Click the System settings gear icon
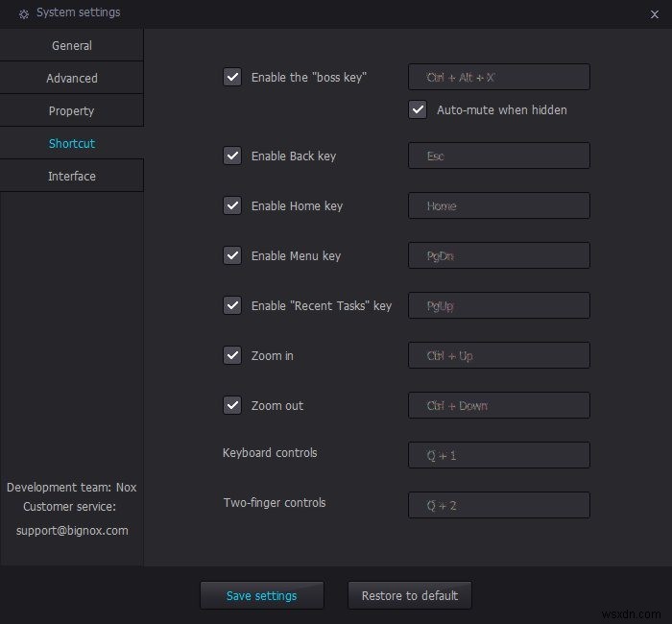The width and height of the screenshot is (672, 624). (24, 14)
